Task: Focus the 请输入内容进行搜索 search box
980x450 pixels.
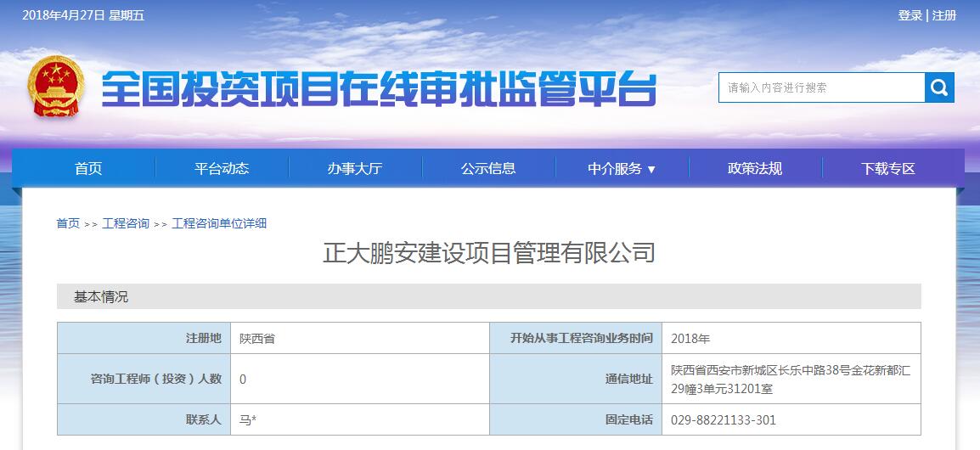Action: [820, 87]
